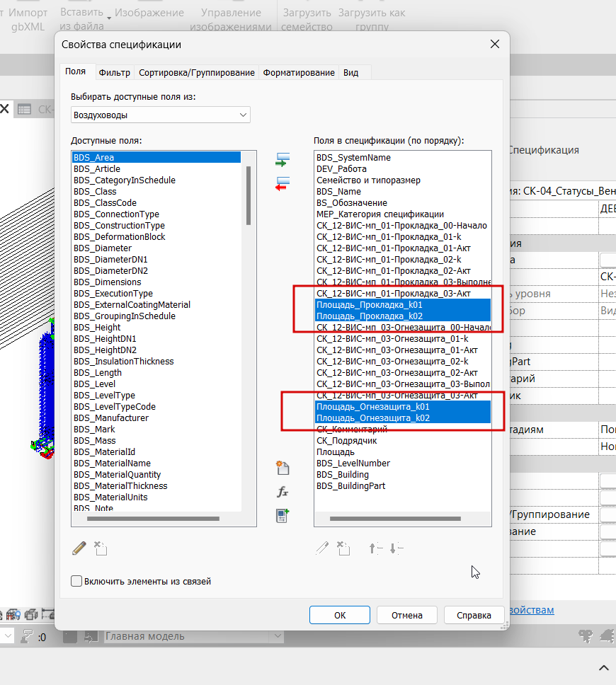The width and height of the screenshot is (616, 685).
Task: Click the move field down icon
Action: click(x=397, y=548)
